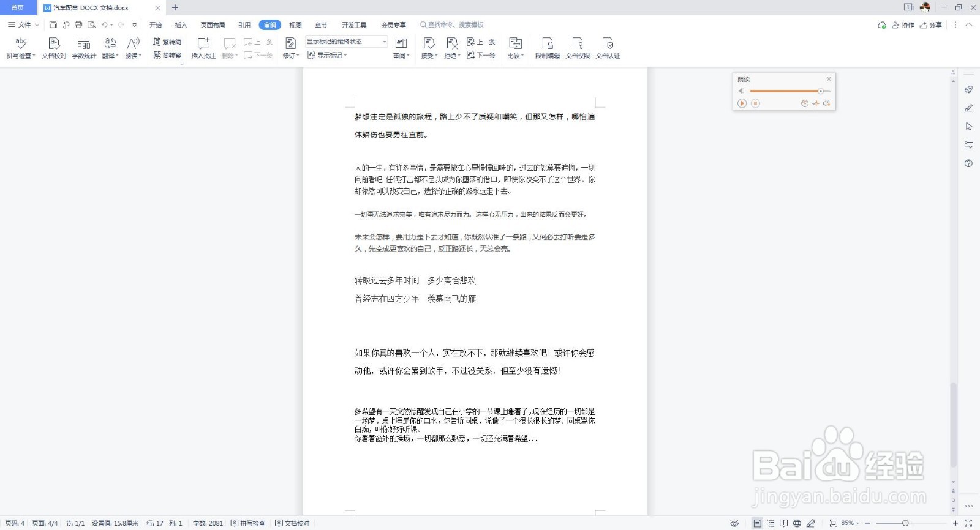Go to next change 下一条 beside 拒绝
Viewport: 980px width, 530px height.
coord(481,55)
